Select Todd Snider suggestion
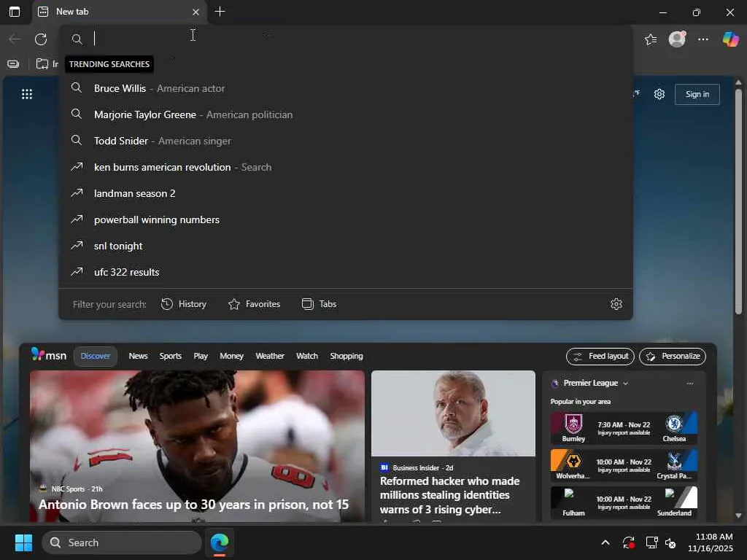 (x=345, y=141)
